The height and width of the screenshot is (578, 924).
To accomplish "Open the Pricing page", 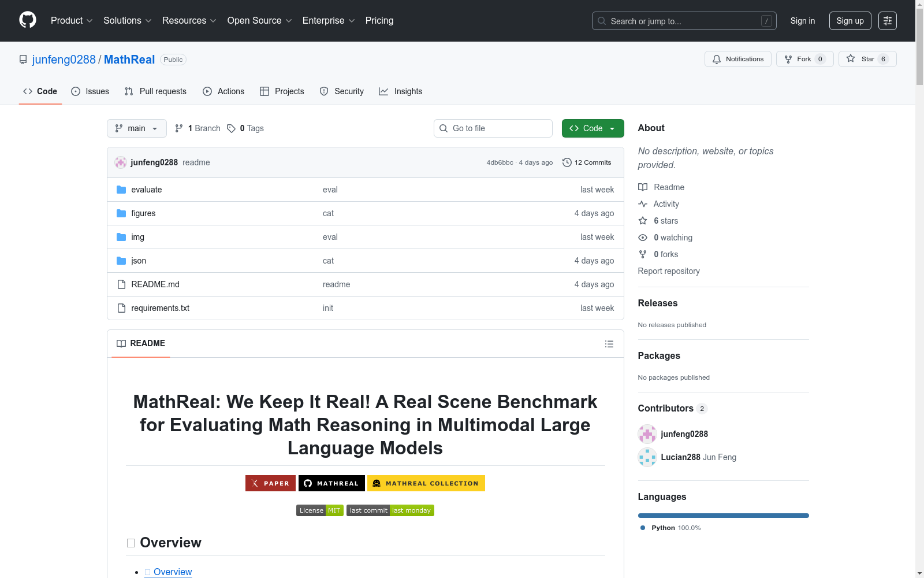I will tap(379, 21).
